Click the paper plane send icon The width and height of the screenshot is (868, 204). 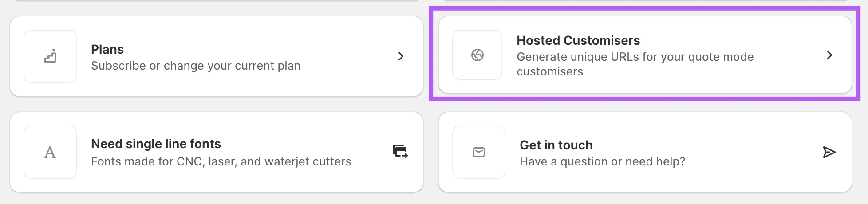pyautogui.click(x=829, y=152)
